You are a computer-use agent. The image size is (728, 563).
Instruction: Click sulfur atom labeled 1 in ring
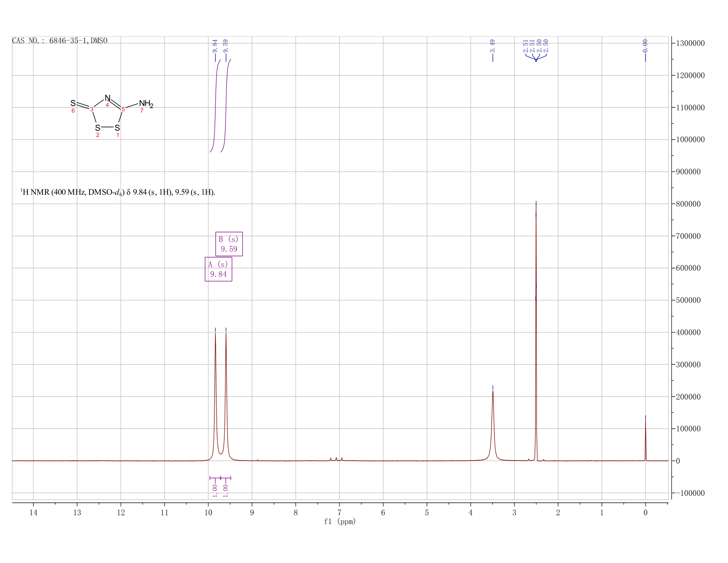tap(117, 128)
